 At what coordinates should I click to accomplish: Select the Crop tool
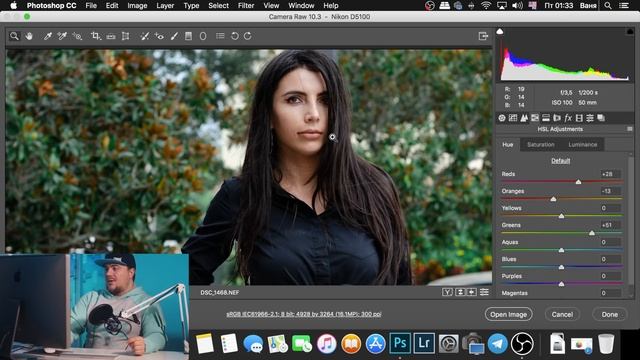[96, 36]
